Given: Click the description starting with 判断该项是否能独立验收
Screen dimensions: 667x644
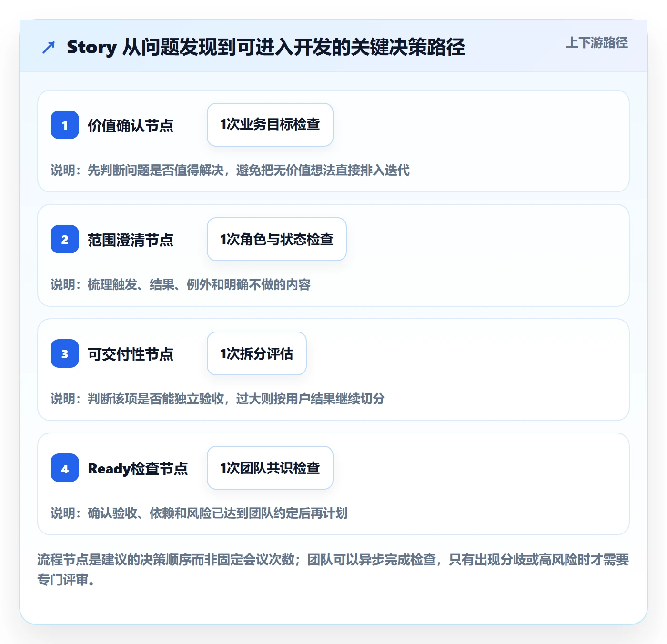Looking at the screenshot, I should pos(218,399).
